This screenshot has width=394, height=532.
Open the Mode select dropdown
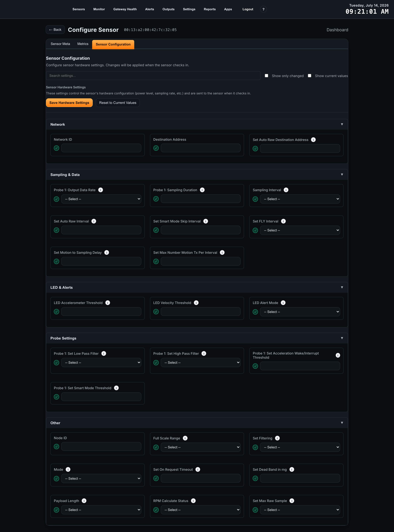(x=101, y=478)
